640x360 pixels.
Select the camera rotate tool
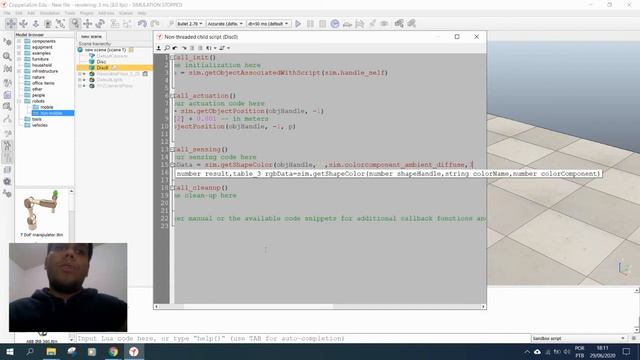[x=23, y=24]
